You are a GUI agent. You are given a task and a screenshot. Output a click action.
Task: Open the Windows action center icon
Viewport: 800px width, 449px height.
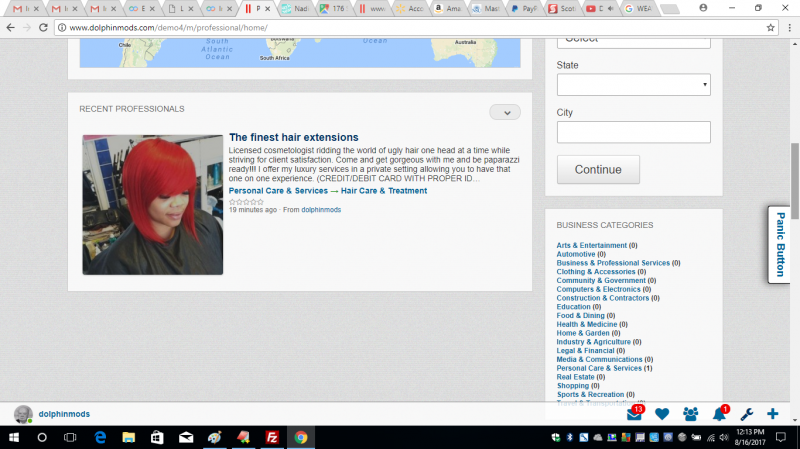[781, 437]
